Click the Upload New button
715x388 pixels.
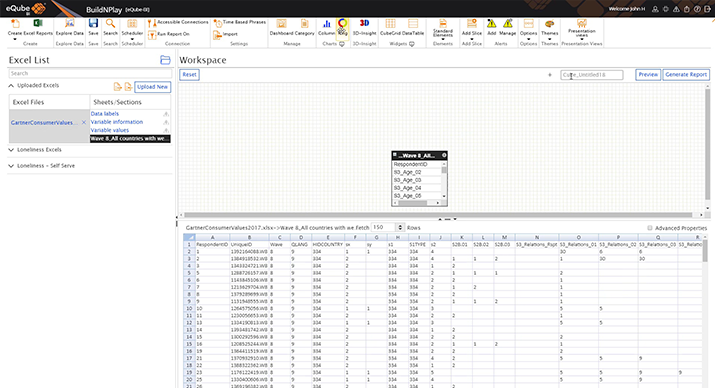click(x=152, y=87)
